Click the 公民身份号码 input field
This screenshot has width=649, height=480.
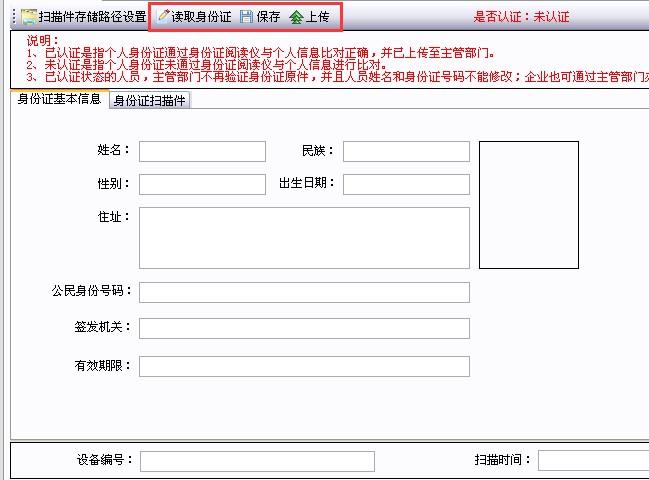(304, 292)
